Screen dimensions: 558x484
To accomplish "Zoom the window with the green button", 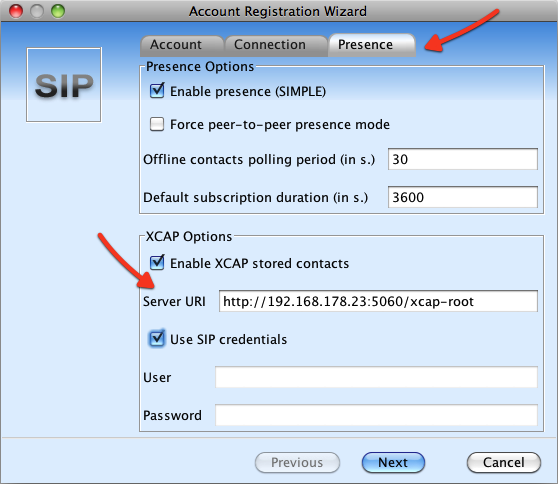I will [x=58, y=11].
